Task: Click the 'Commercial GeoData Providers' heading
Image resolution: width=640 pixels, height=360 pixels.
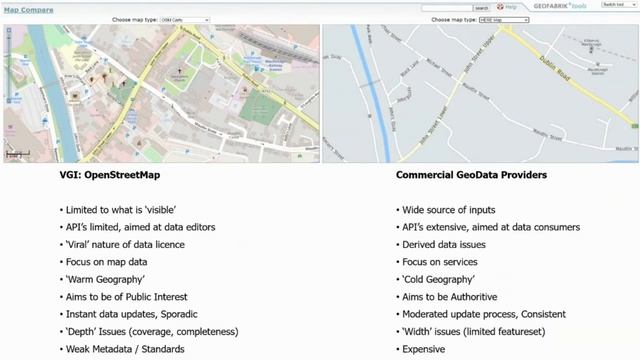Action: tap(471, 175)
